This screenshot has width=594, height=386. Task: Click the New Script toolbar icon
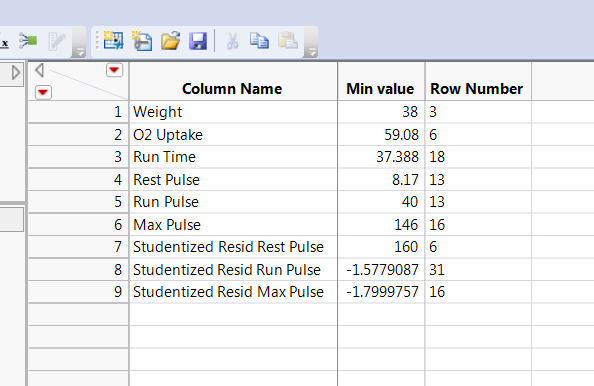(x=142, y=41)
